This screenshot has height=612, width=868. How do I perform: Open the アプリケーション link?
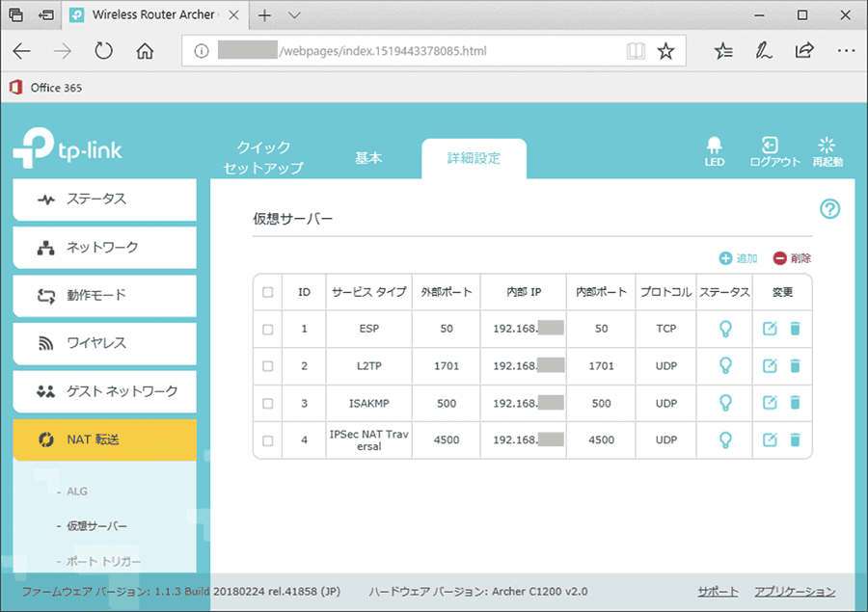click(795, 592)
